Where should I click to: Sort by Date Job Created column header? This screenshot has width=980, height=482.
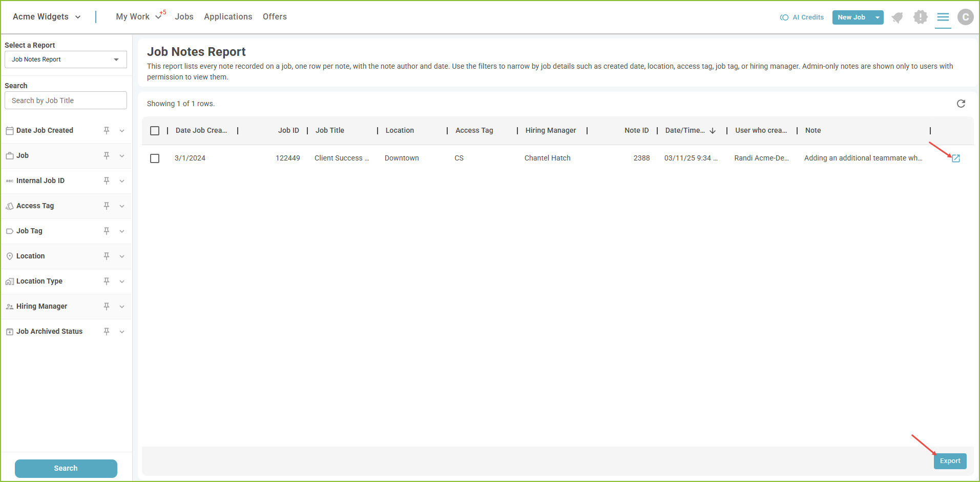201,130
